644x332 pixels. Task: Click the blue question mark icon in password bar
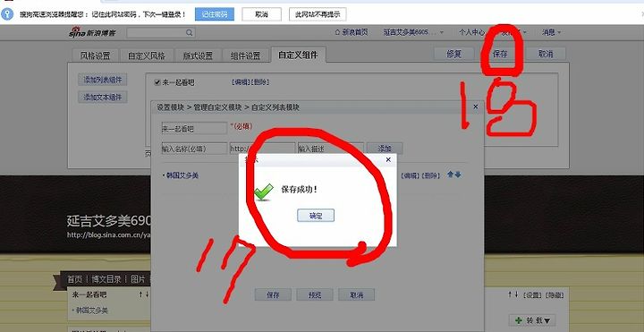tap(7, 14)
